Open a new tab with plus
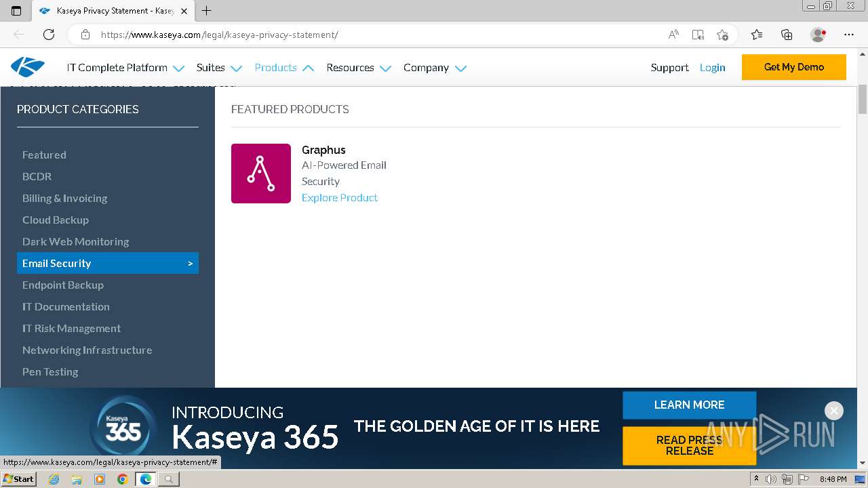Image resolution: width=868 pixels, height=488 pixels. pyautogui.click(x=207, y=11)
